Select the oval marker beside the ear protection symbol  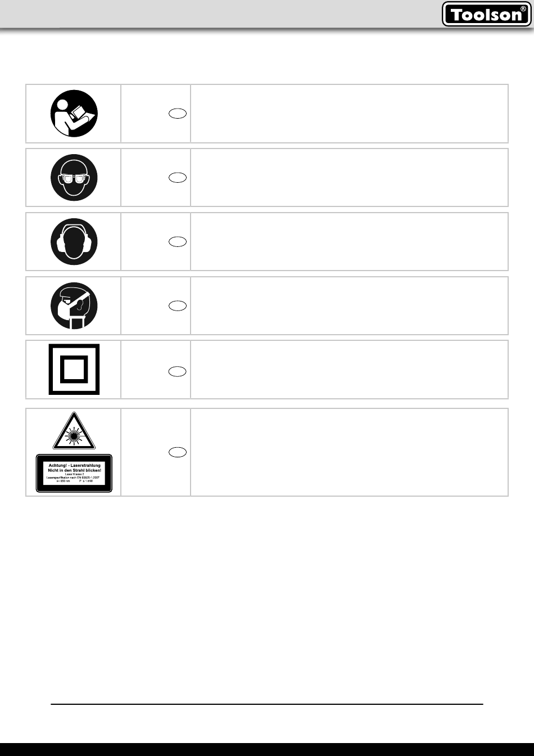[x=177, y=241]
